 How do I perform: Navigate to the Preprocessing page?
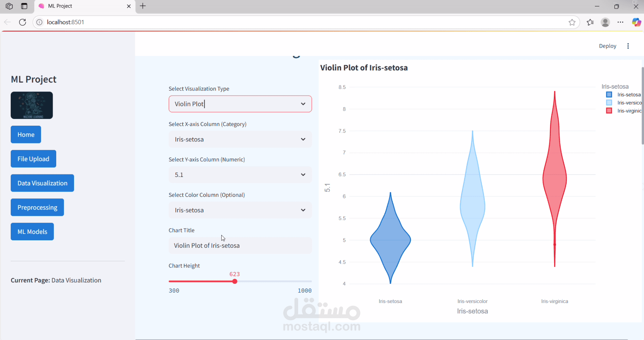tap(37, 207)
